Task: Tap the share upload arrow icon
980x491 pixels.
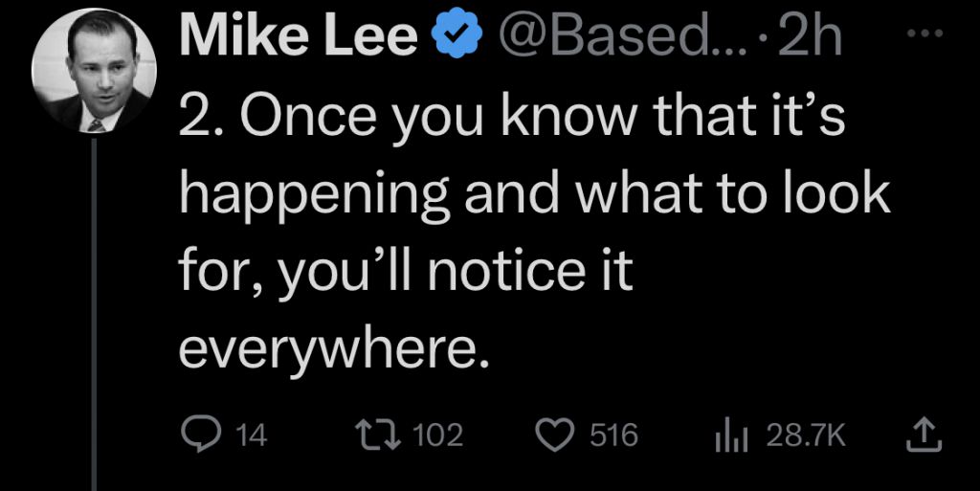Action: pyautogui.click(x=924, y=435)
